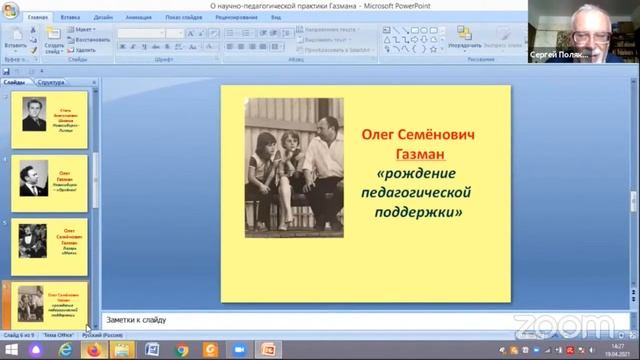This screenshot has height=360, width=640.
Task: Click the Format Painter brush icon
Action: (x=33, y=50)
